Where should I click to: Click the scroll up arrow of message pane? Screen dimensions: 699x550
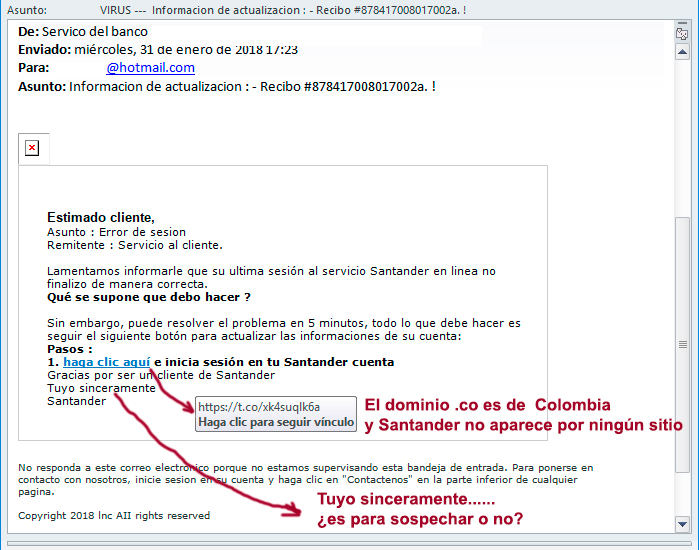click(x=683, y=52)
